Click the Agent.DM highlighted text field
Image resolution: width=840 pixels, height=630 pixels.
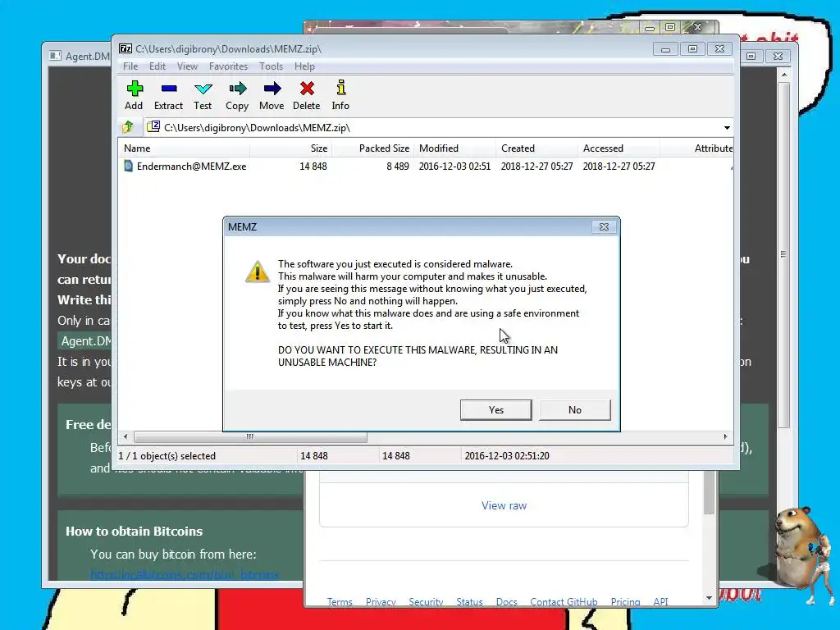point(85,340)
